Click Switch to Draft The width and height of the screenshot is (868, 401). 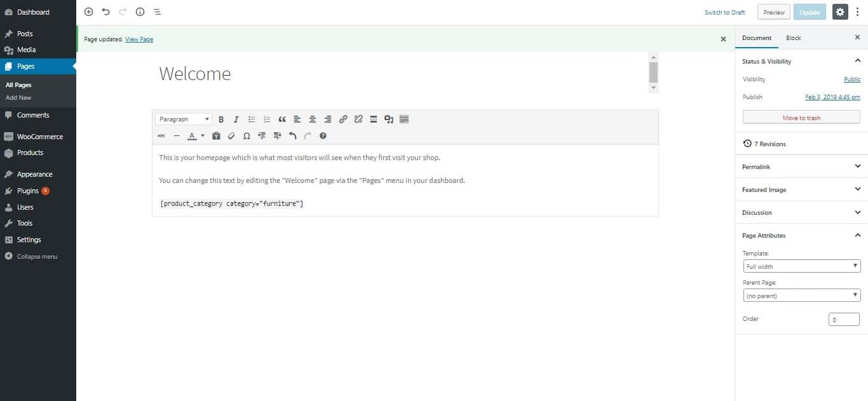[x=724, y=12]
